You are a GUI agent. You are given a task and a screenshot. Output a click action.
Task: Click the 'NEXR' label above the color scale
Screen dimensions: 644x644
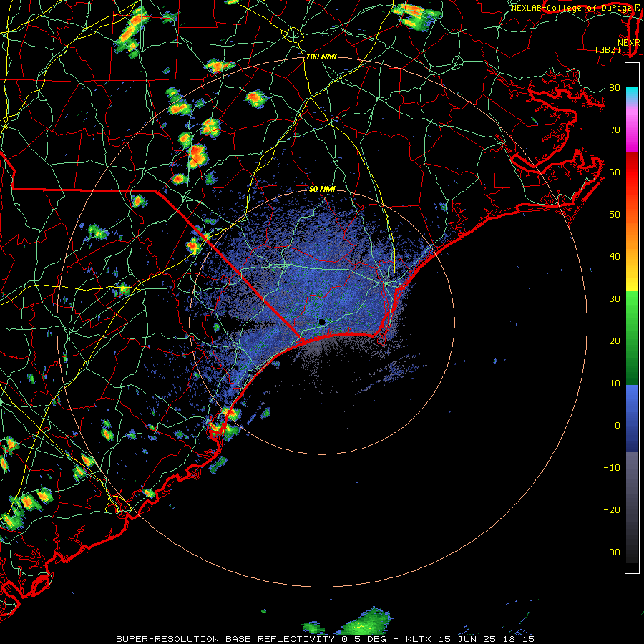pyautogui.click(x=628, y=43)
